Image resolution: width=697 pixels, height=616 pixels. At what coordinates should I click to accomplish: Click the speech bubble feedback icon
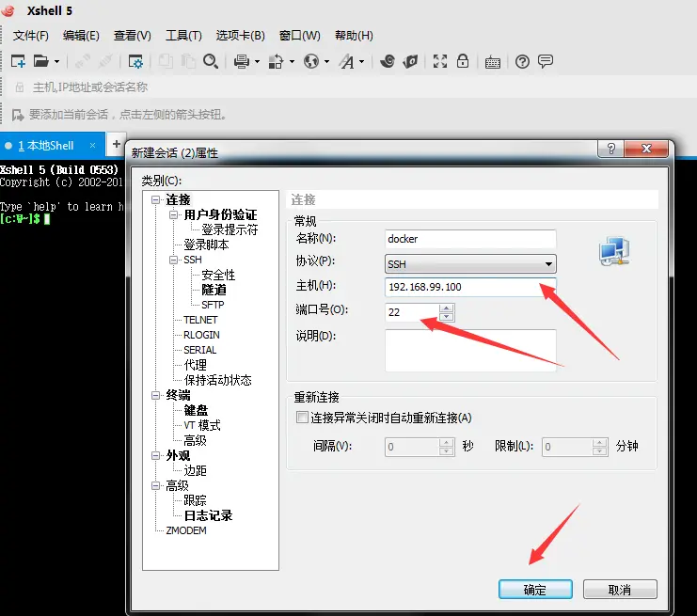tap(546, 61)
